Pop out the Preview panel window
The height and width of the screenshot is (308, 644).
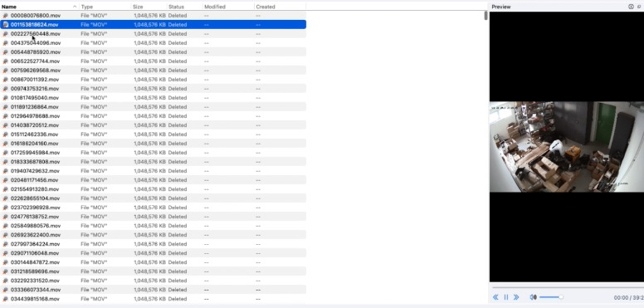(639, 7)
